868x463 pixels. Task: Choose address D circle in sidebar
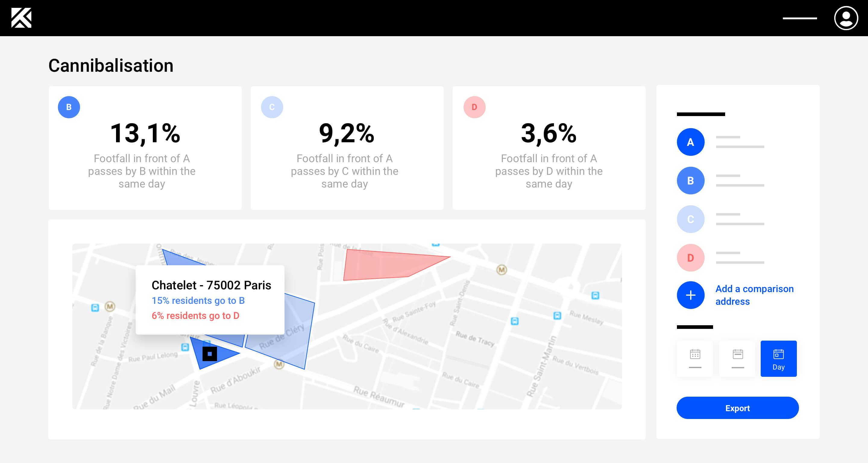690,258
